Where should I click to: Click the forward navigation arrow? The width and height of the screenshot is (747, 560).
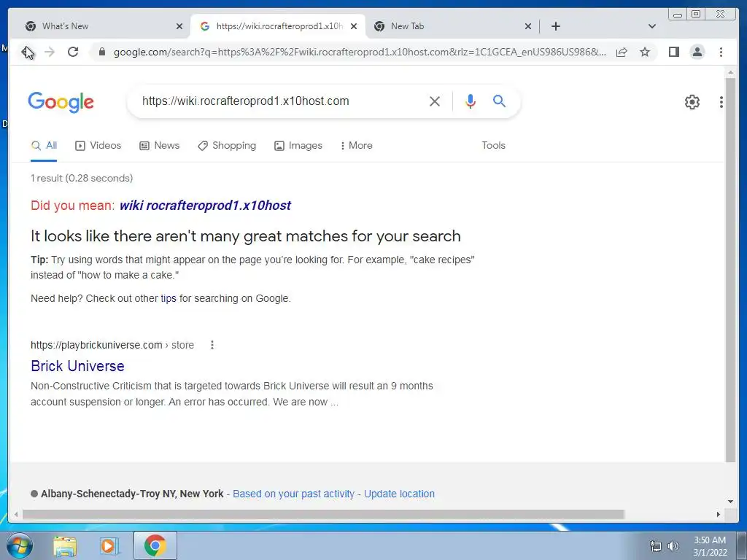50,52
